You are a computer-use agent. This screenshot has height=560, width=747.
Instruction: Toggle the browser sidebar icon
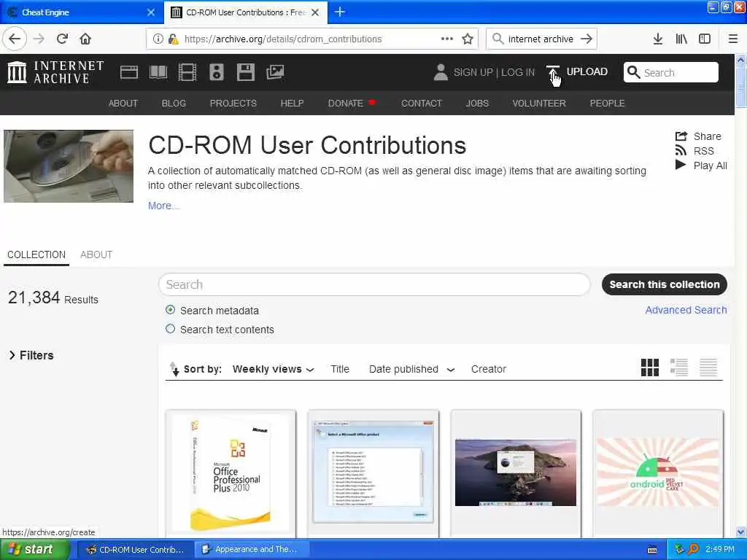705,39
